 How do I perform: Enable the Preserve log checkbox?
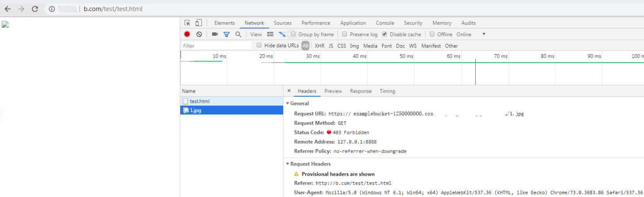tap(345, 34)
